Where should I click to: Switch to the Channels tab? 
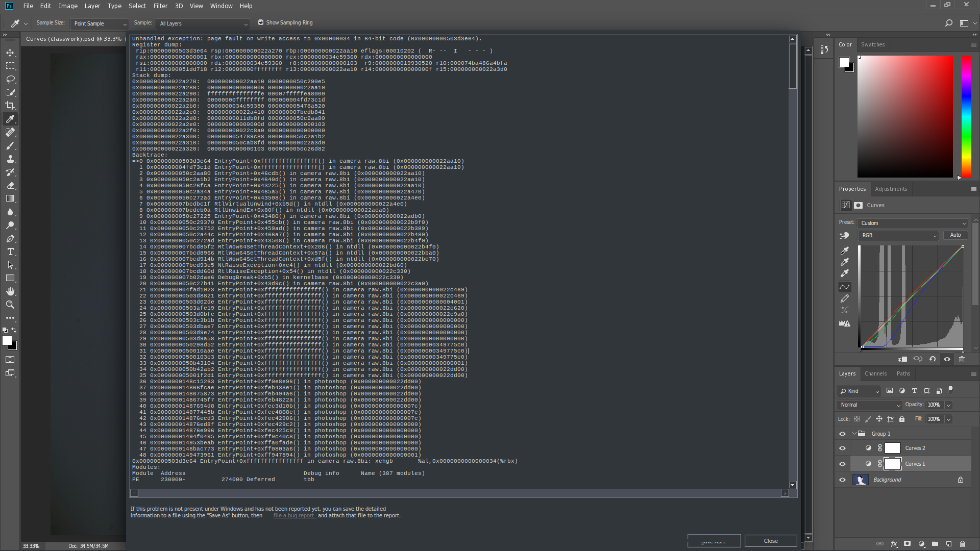tap(876, 373)
